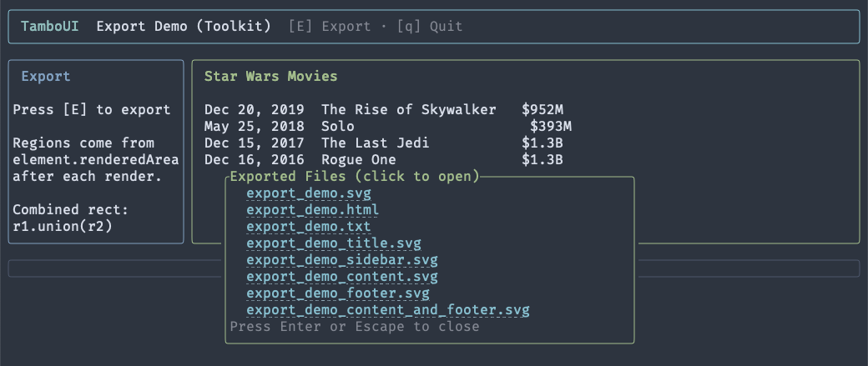Select the Solo movie title
The height and width of the screenshot is (366, 868).
pos(337,127)
